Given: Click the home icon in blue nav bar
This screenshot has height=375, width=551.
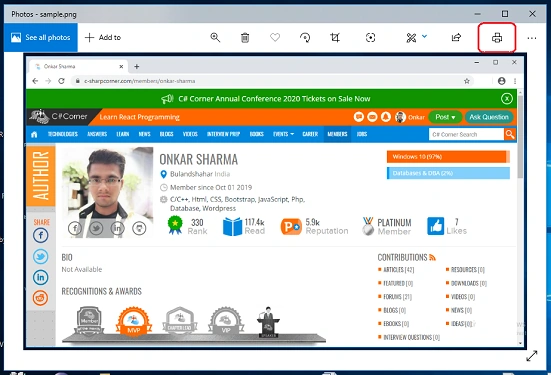Looking at the screenshot, I should click(34, 134).
